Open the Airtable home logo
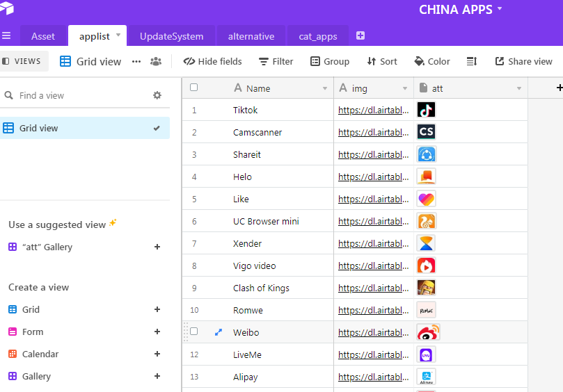 click(x=6, y=8)
